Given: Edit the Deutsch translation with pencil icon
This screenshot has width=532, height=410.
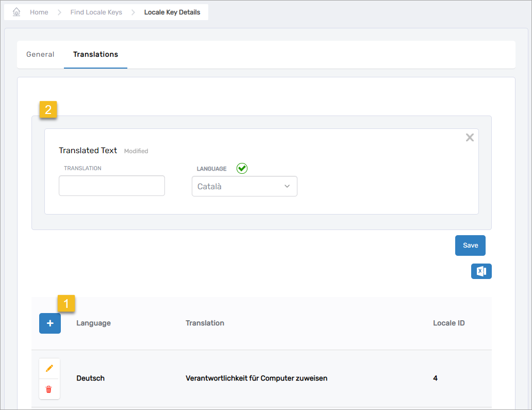Looking at the screenshot, I should click(x=49, y=368).
